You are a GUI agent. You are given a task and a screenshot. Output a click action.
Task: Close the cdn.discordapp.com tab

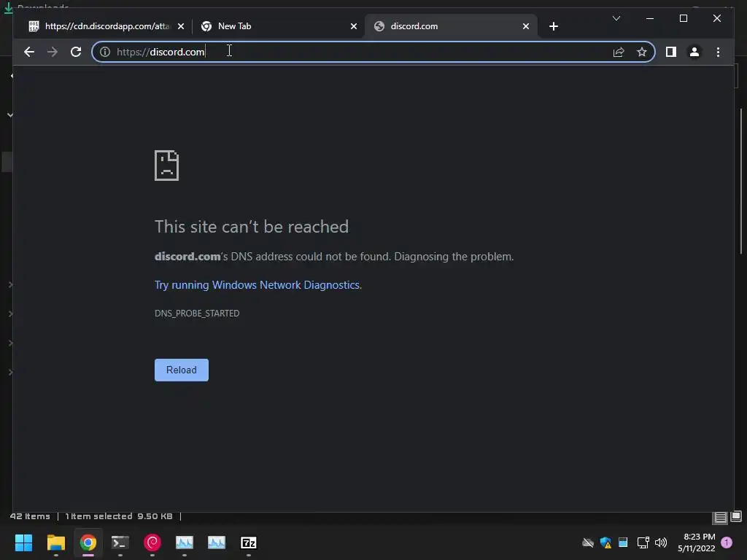[x=181, y=26]
